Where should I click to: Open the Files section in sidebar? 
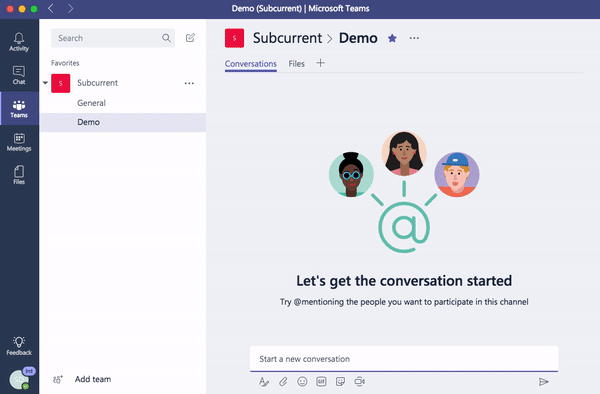[19, 175]
